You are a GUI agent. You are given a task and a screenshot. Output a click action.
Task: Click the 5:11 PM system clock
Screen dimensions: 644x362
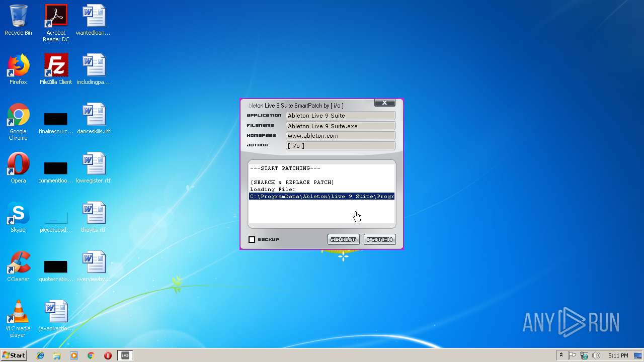[618, 355]
